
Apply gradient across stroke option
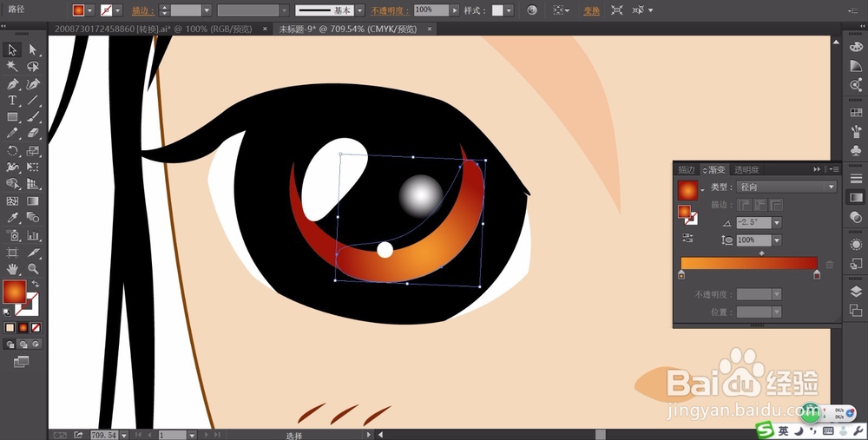click(x=777, y=205)
